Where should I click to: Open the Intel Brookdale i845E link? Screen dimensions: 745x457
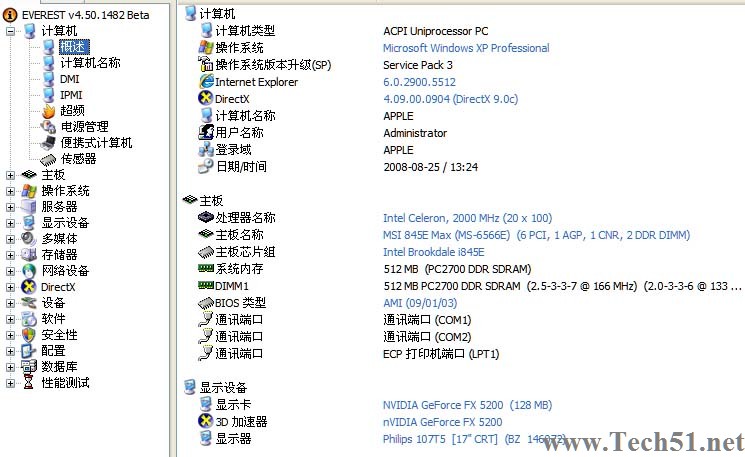[434, 252]
